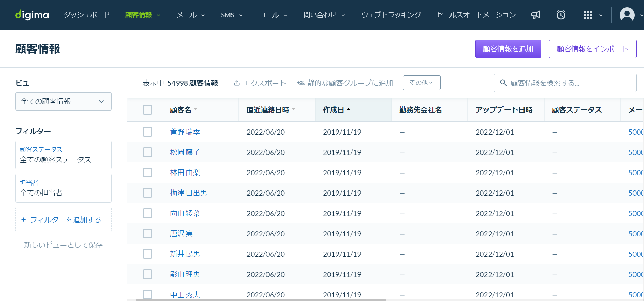Open the apps grid icon
Image resolution: width=644 pixels, height=301 pixels.
tap(588, 15)
